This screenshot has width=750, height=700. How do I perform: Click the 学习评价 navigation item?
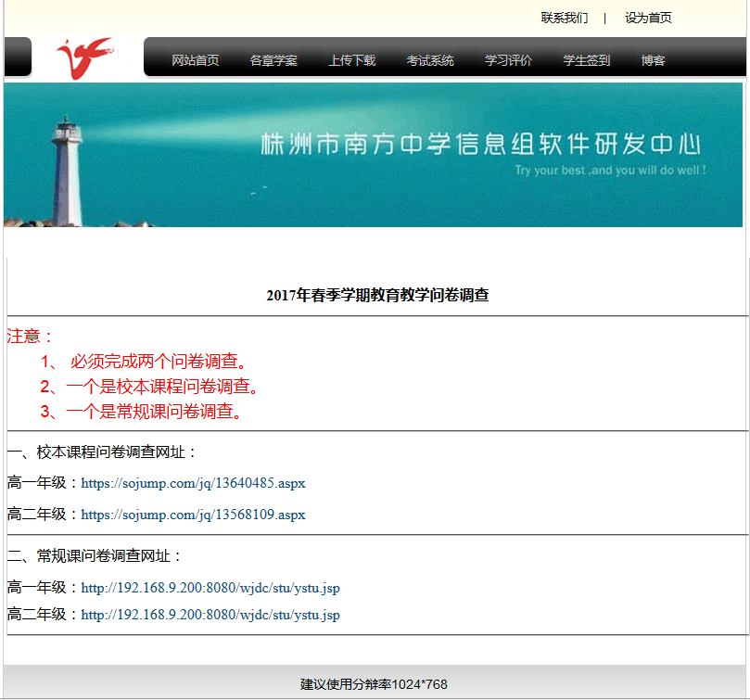[x=509, y=60]
